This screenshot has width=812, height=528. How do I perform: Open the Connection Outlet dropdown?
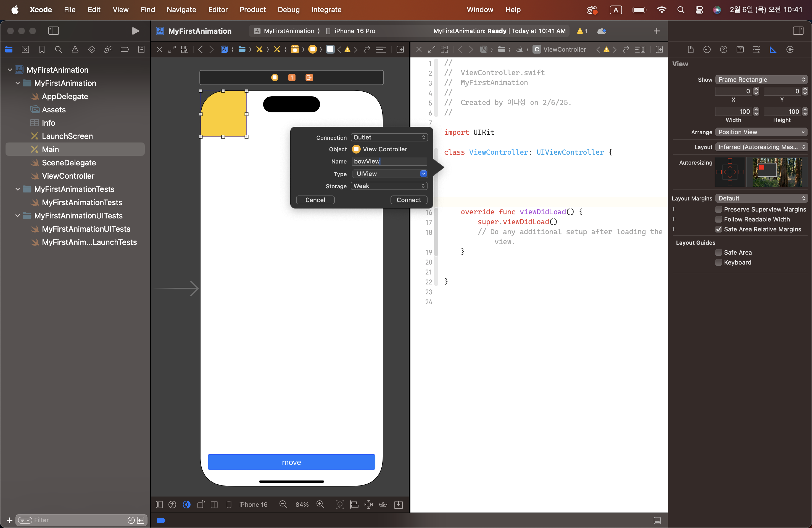point(389,137)
